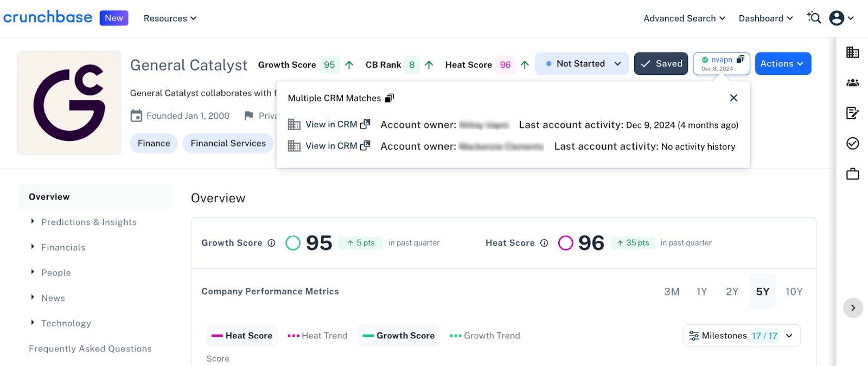The width and height of the screenshot is (868, 366).
Task: Open the Actions dropdown button
Action: [783, 63]
